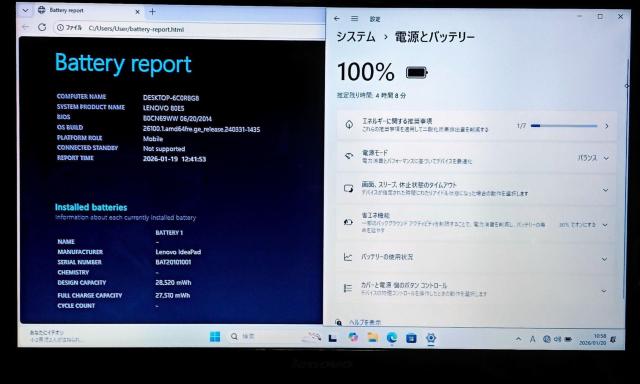Open the taskbar weather widget
This screenshot has width=640, height=384.
[55, 336]
